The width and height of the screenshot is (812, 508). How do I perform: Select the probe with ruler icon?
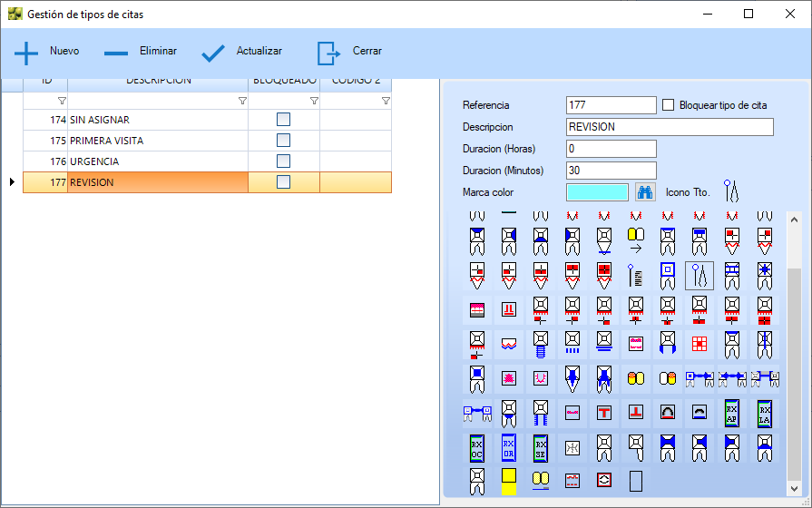636,276
